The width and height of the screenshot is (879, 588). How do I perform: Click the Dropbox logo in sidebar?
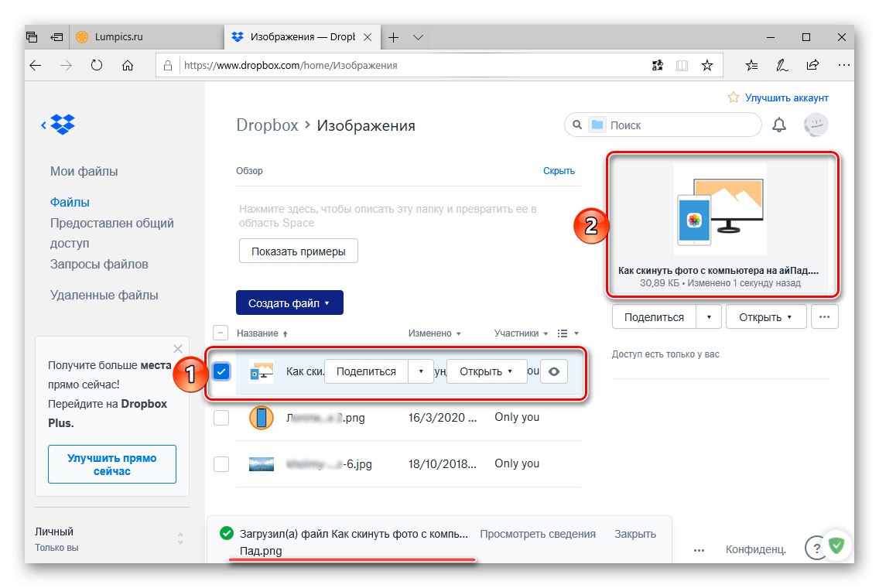pyautogui.click(x=62, y=124)
